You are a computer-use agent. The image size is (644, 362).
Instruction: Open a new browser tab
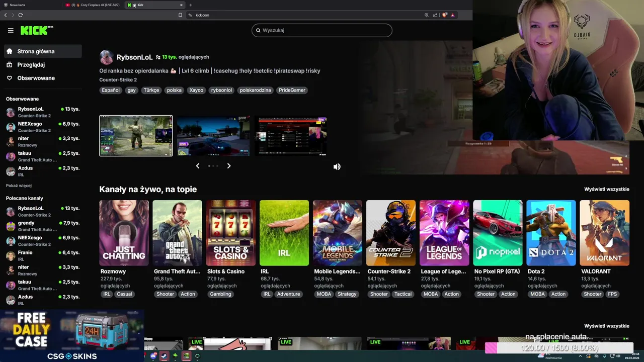pyautogui.click(x=190, y=5)
